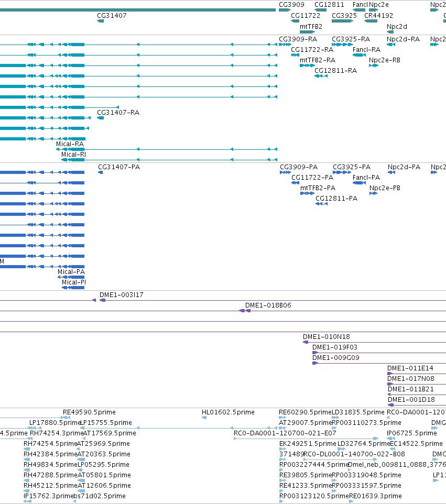Click the CG11722 gene label
This screenshot has width=446, height=504.
[x=306, y=15]
